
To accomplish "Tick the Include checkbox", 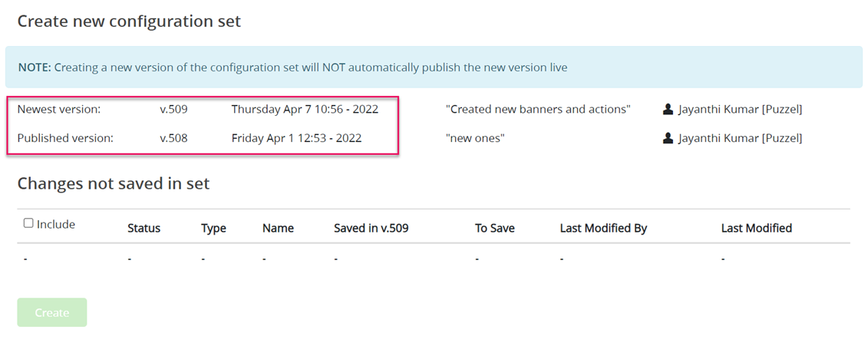I will pos(28,223).
